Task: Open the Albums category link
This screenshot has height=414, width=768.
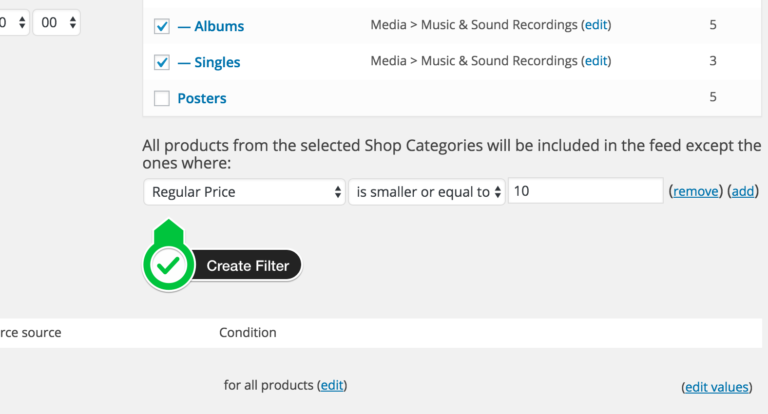Action: [211, 26]
